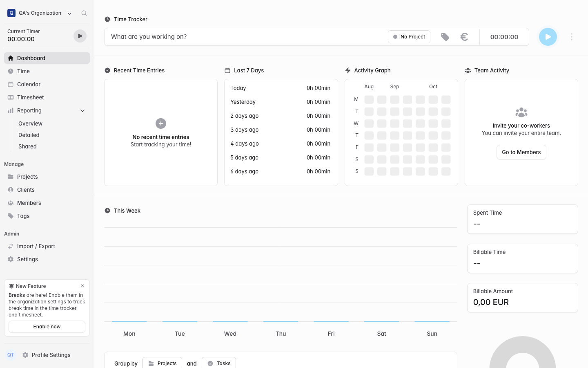Open organization Settings
The height and width of the screenshot is (368, 588).
[x=47, y=259]
